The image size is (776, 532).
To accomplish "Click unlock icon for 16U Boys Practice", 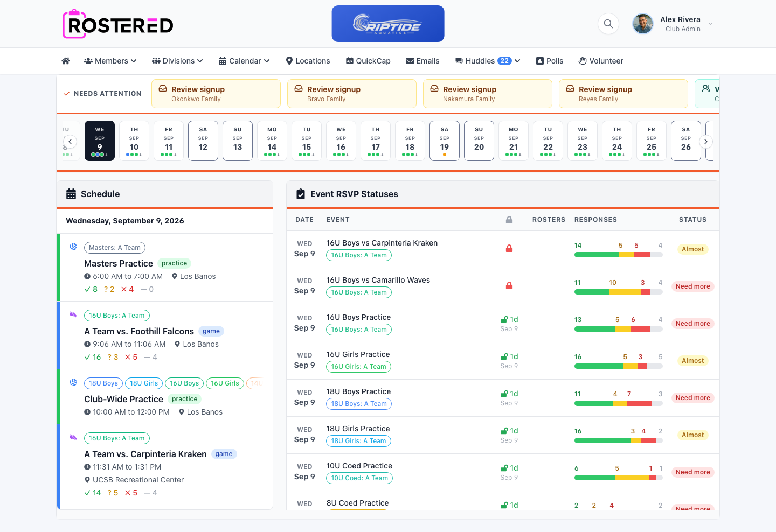I will (x=504, y=319).
